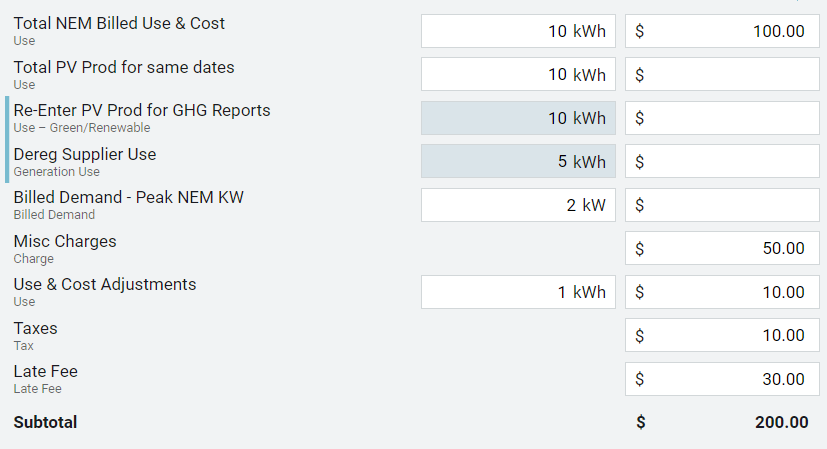Select the Total PV Prod cost field
This screenshot has width=827, height=449.
[x=722, y=74]
